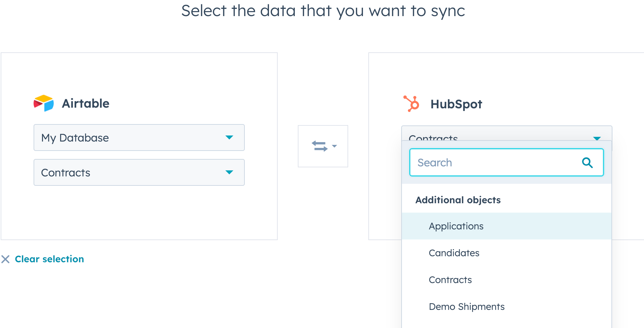Click the HubSpot sprocket logo icon

pyautogui.click(x=411, y=104)
